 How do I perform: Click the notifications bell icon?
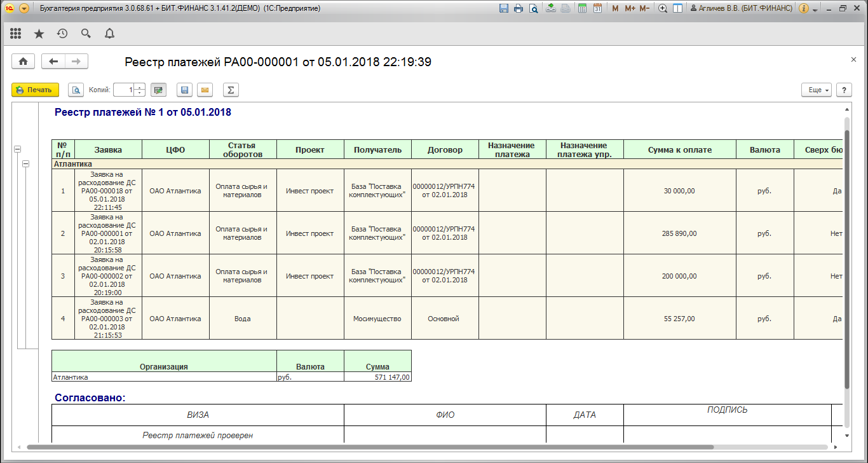(x=109, y=34)
